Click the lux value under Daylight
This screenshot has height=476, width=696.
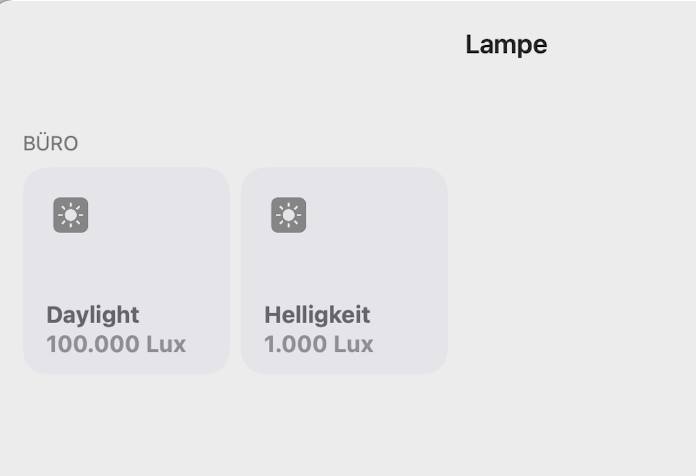(x=116, y=345)
